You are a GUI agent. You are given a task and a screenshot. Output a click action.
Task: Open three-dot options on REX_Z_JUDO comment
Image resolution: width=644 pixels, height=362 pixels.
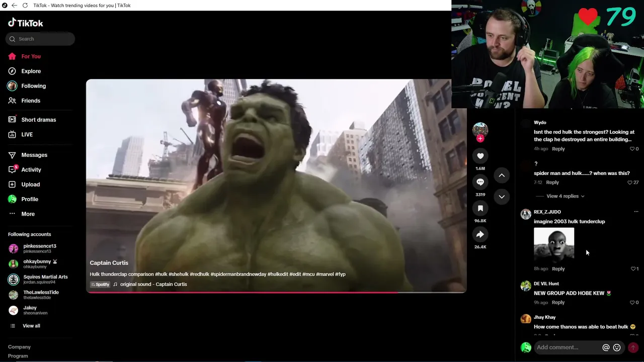point(636,212)
